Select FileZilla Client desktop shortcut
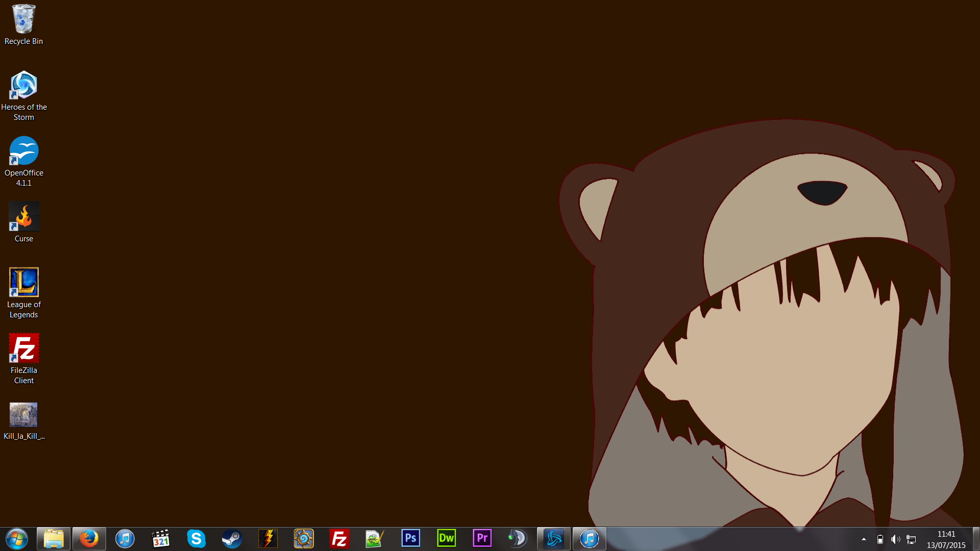The width and height of the screenshot is (980, 551). coord(23,359)
